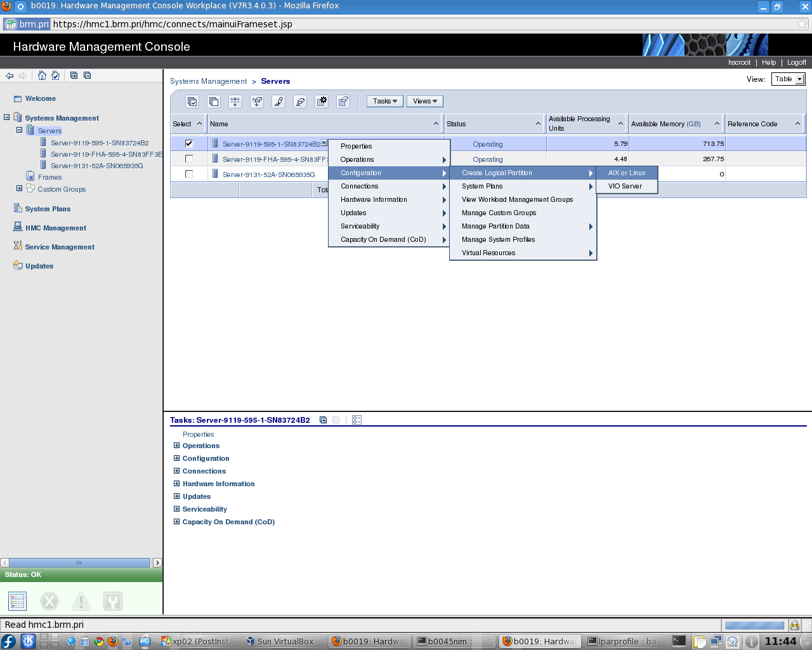Viewport: 812px width, 650px height.
Task: Click the Logoff link
Action: coord(796,62)
